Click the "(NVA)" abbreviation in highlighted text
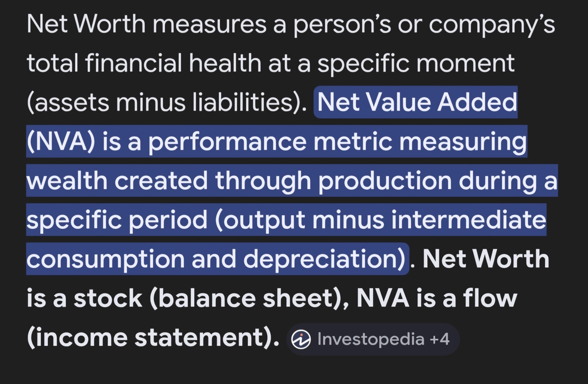This screenshot has width=588, height=384. [x=61, y=141]
